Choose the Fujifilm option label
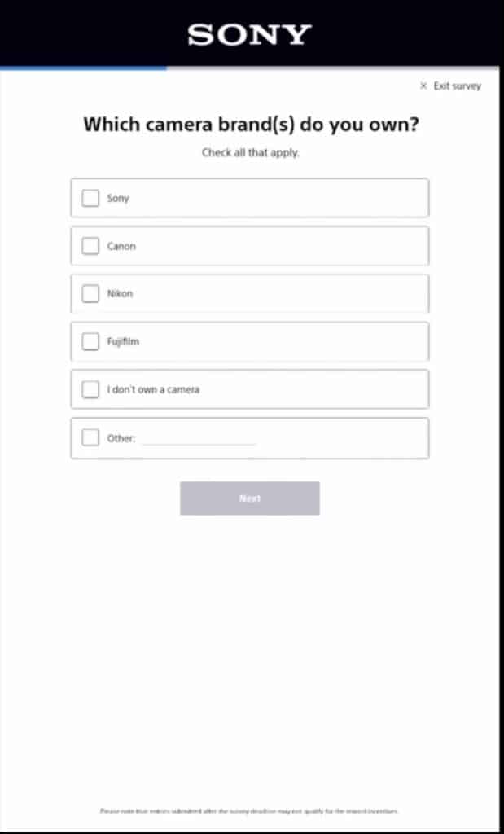 (123, 341)
